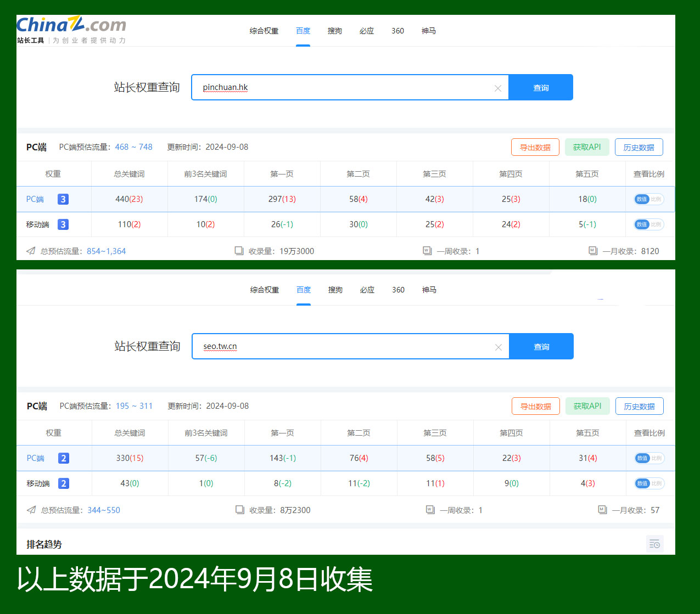Viewport: 700px width, 614px height.
Task: Toggle 数值 view for 移动端 row
Action: 641,224
